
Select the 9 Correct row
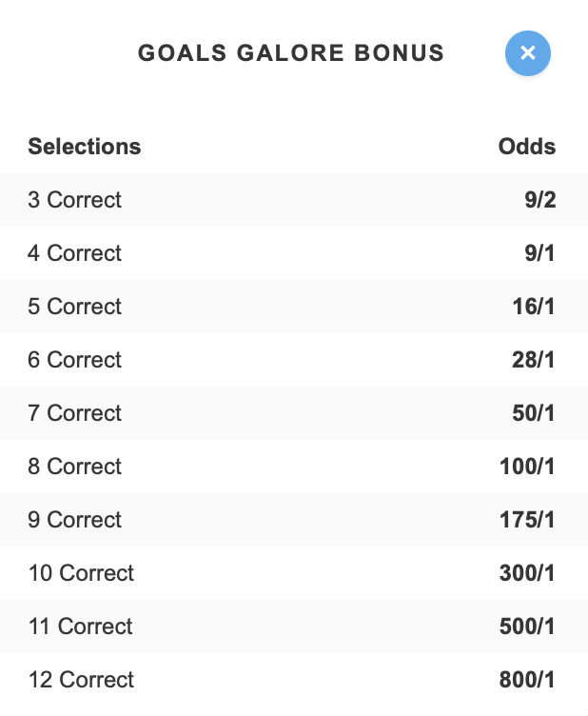294,520
